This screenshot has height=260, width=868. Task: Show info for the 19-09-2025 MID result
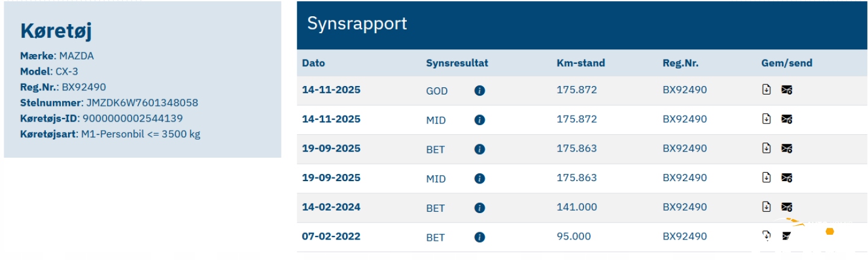(480, 179)
